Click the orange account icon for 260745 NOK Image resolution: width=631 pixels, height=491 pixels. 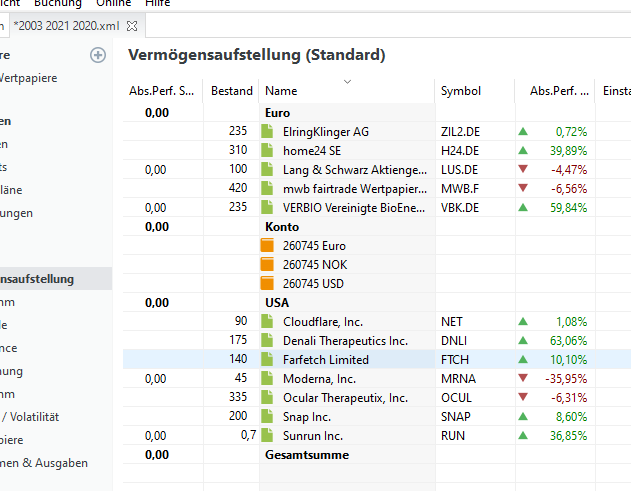click(x=267, y=264)
